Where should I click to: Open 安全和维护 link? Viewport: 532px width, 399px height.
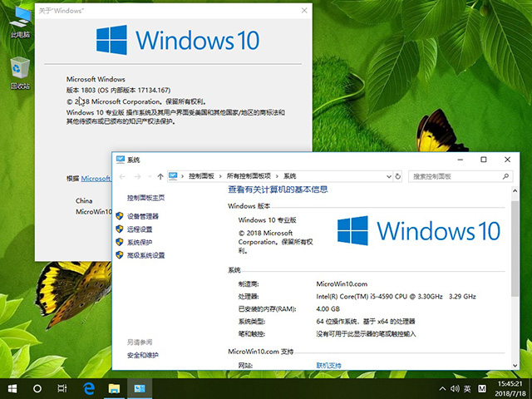pos(143,355)
